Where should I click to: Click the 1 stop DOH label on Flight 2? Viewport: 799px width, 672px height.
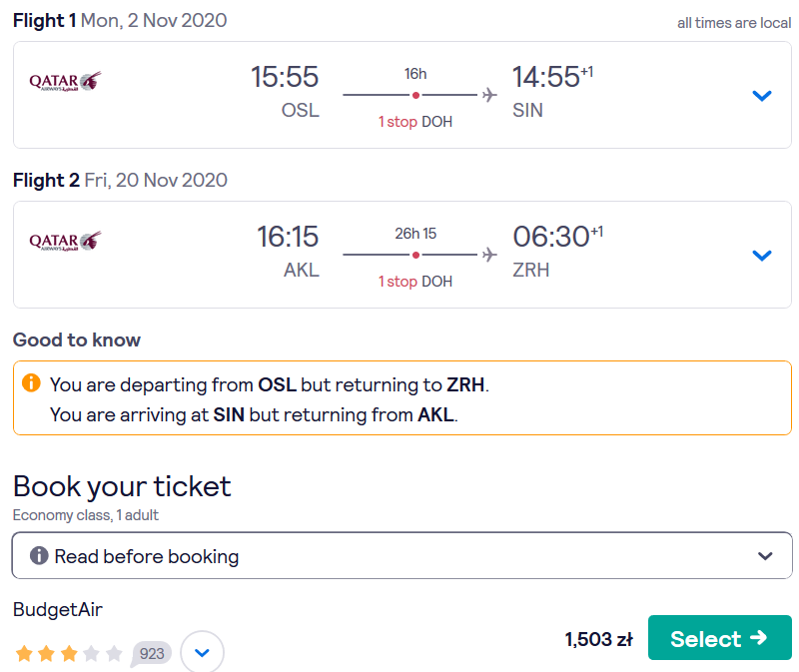pyautogui.click(x=415, y=282)
